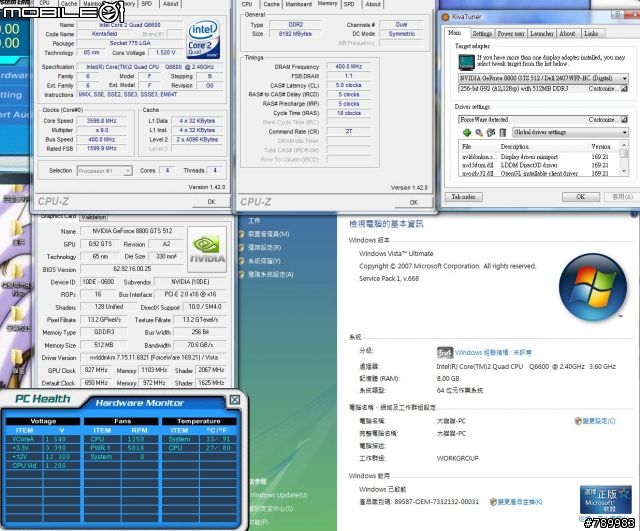Viewport: 640px width, 531px height.
Task: Open Customize arrow for the 256-bit G92 adapter row
Action: (624, 89)
